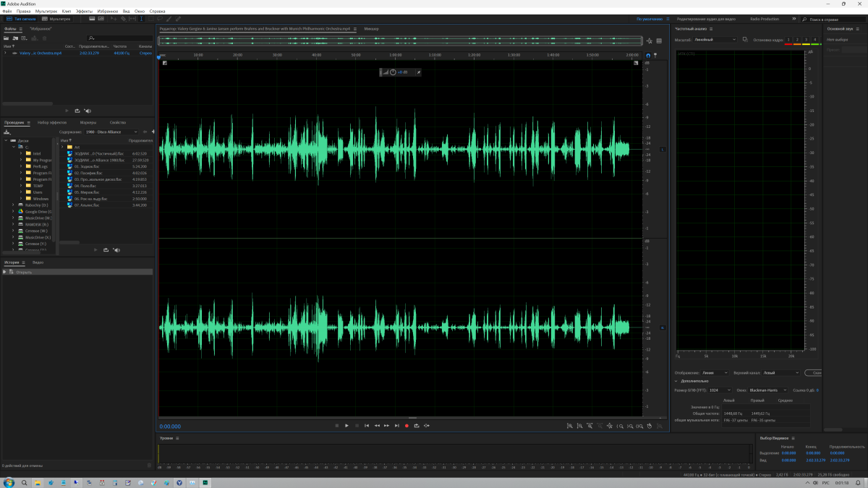
Task: Open the Видео tab beside История
Action: (38, 262)
